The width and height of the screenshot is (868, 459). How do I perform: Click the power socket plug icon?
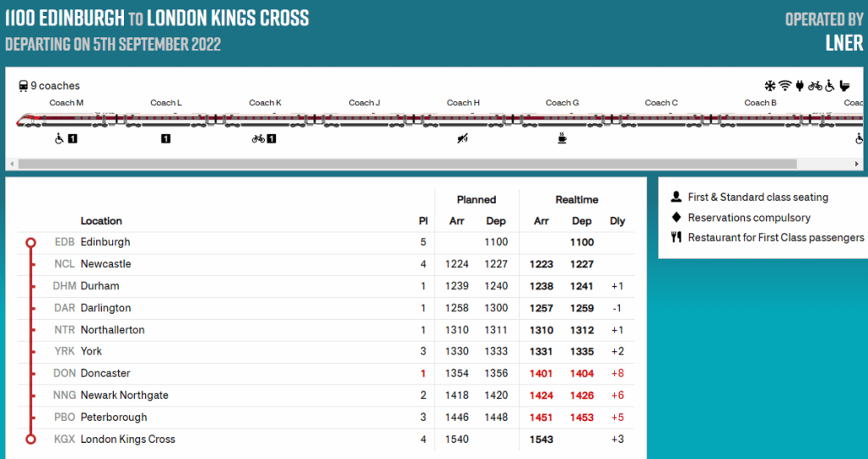point(799,86)
